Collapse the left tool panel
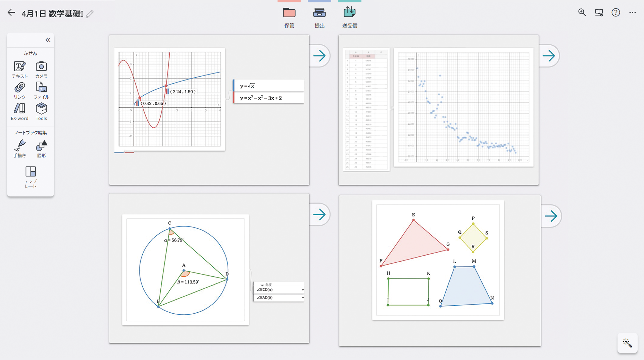 click(x=48, y=40)
